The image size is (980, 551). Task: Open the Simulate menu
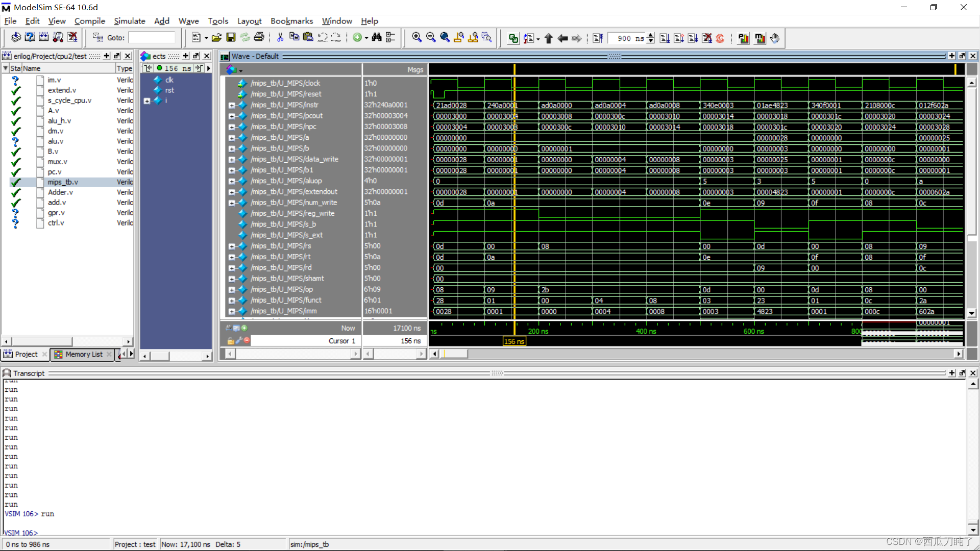(129, 21)
